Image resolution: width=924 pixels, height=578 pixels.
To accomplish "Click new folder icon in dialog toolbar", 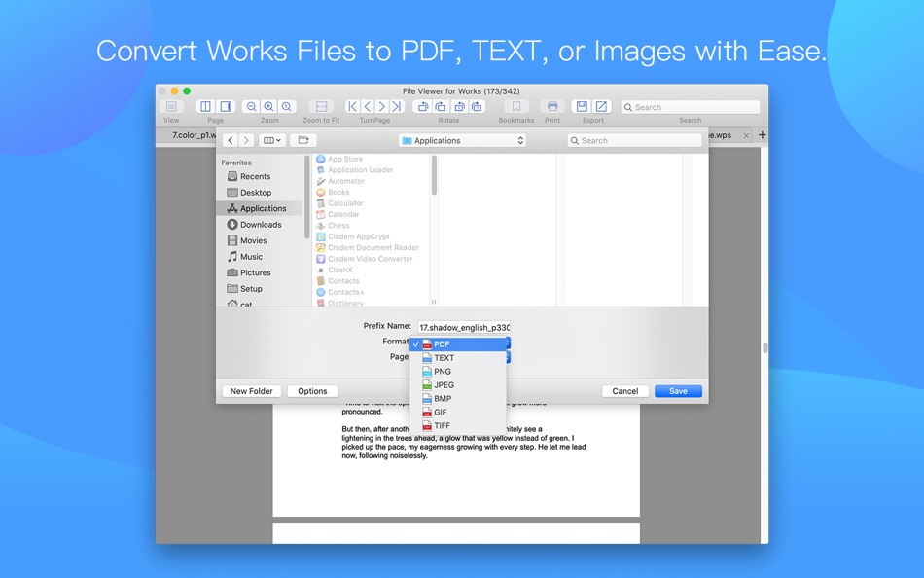I will (303, 140).
